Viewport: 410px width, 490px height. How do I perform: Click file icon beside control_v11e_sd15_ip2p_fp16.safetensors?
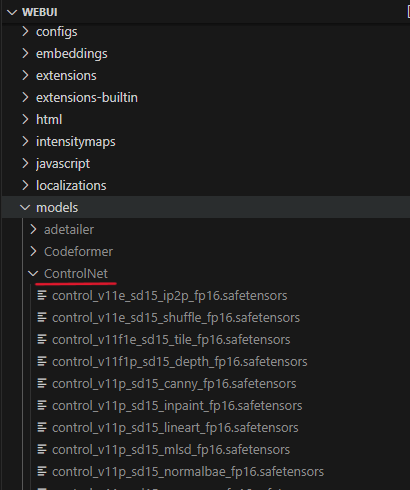click(42, 295)
